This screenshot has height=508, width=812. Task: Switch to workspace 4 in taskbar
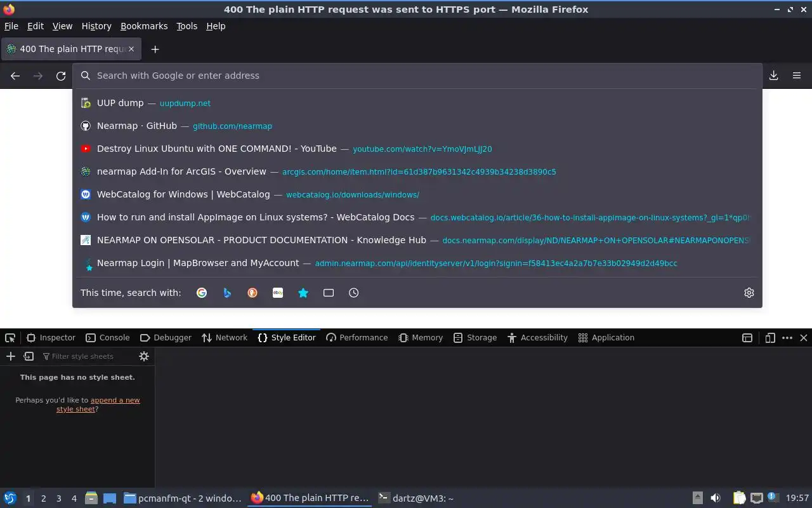click(x=74, y=498)
